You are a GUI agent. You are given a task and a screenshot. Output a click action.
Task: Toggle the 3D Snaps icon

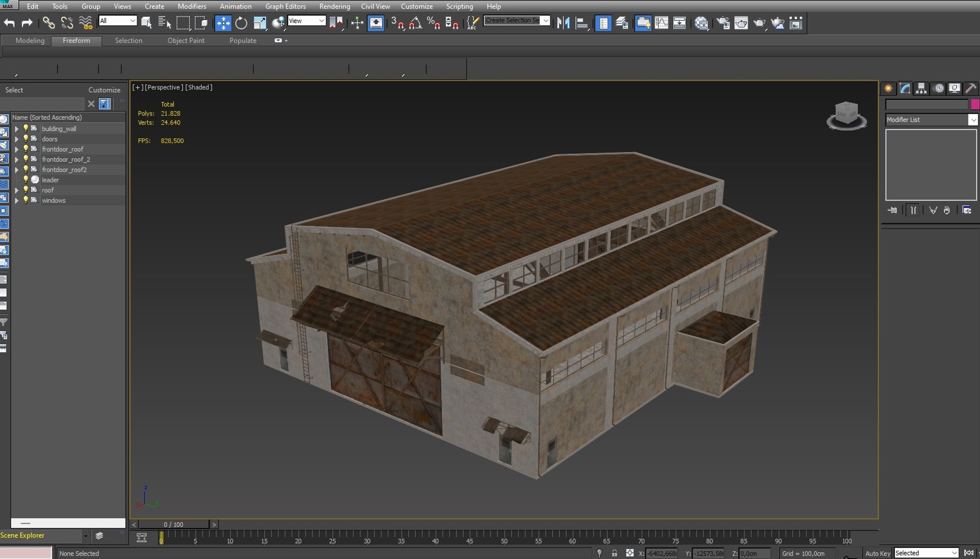click(398, 23)
